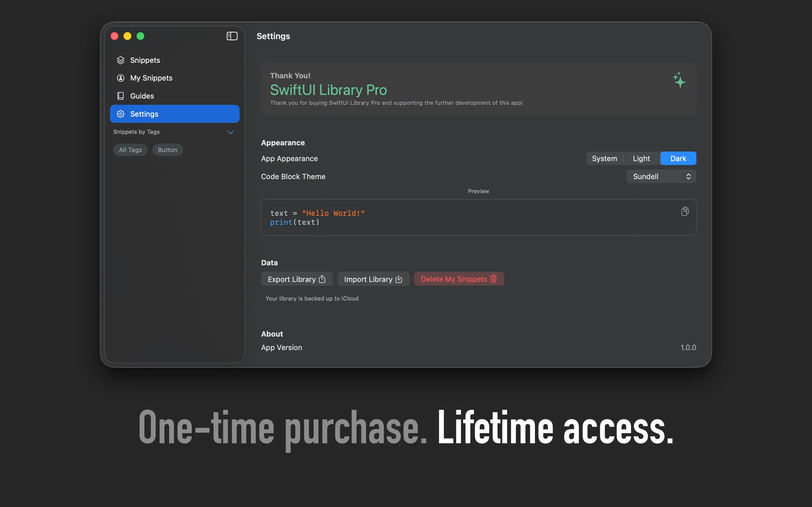Filter snippets by the Button tag

tap(167, 150)
